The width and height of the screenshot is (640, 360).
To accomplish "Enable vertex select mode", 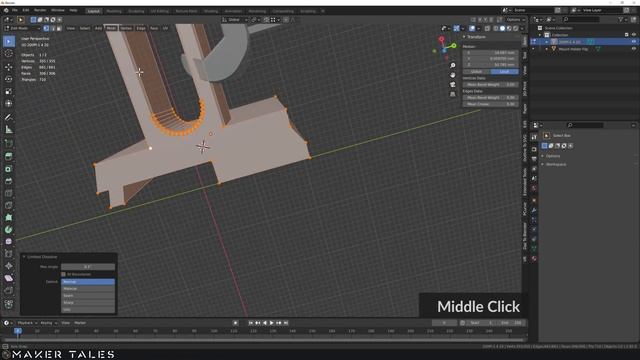I will point(46,28).
